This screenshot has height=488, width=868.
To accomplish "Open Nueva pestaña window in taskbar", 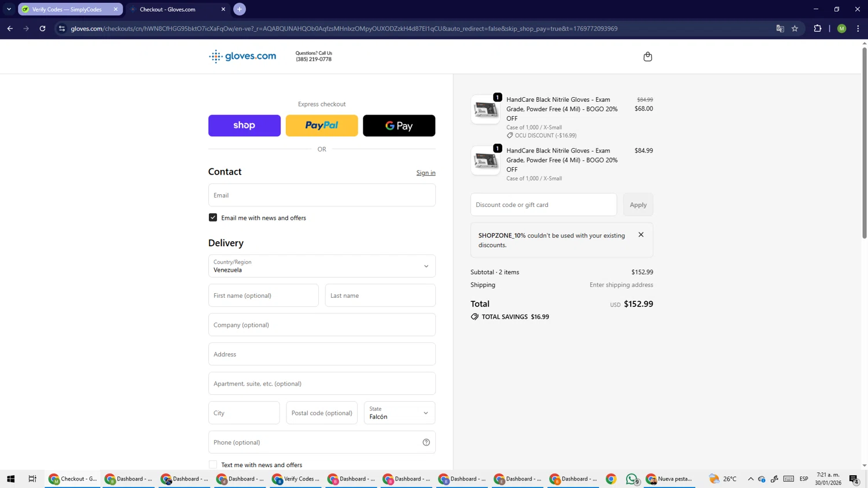I will 670,479.
